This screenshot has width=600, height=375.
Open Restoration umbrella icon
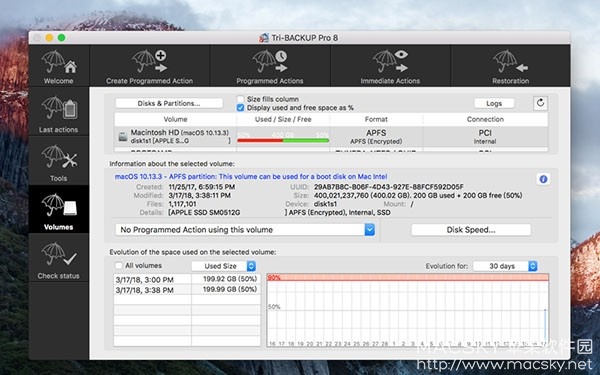tap(510, 62)
